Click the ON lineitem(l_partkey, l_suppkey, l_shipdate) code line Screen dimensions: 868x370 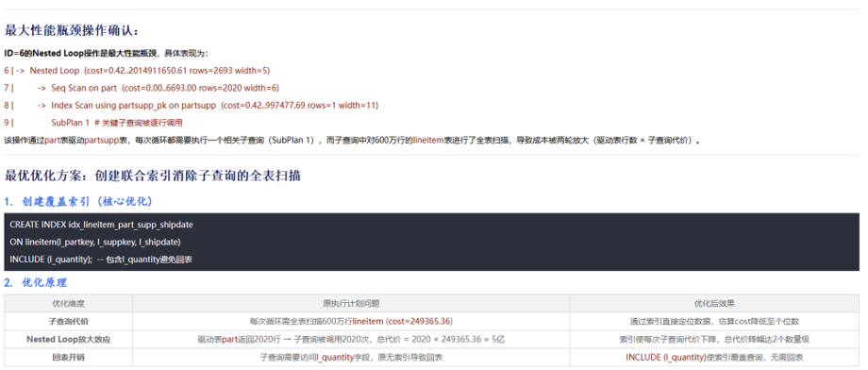[95, 242]
